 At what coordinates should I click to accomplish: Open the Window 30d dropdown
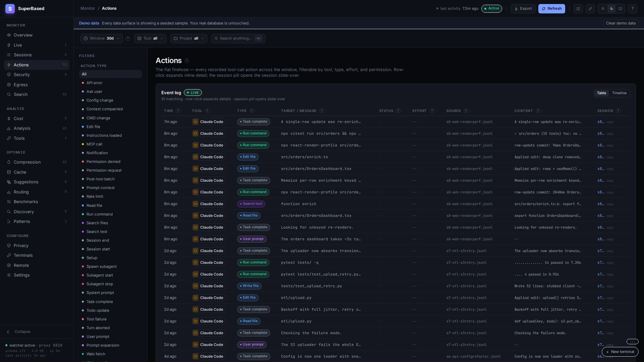point(102,39)
